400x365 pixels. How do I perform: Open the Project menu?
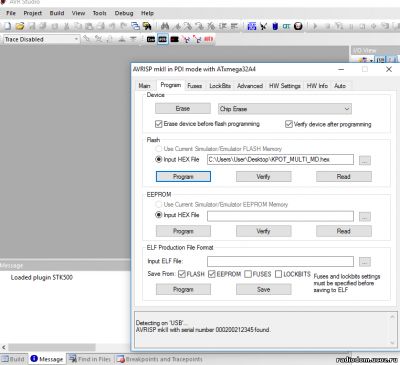[33, 13]
